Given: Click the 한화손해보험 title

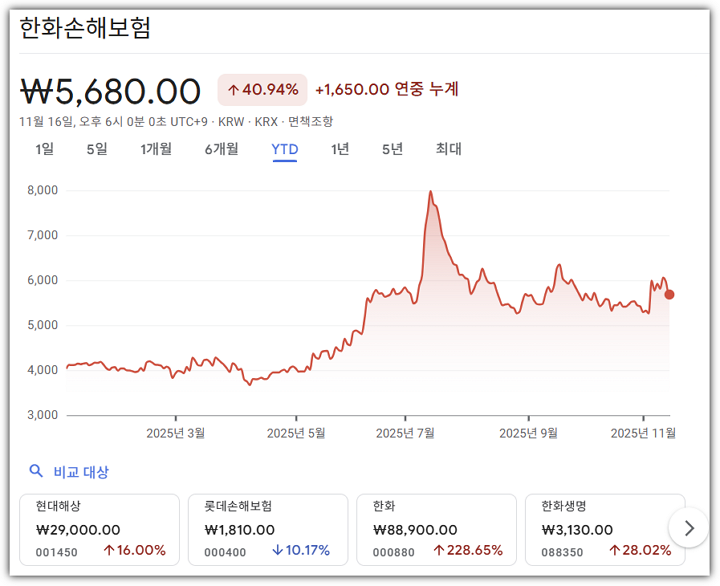Looking at the screenshot, I should click(x=85, y=28).
